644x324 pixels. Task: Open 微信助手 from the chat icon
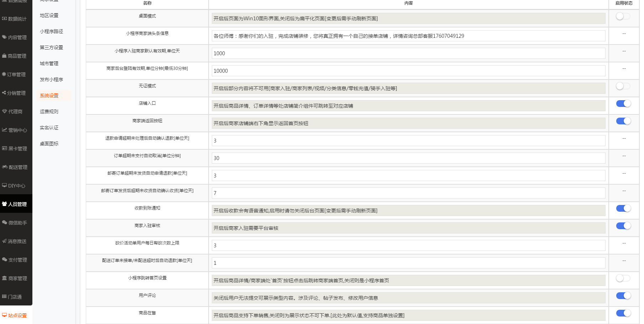(5, 222)
